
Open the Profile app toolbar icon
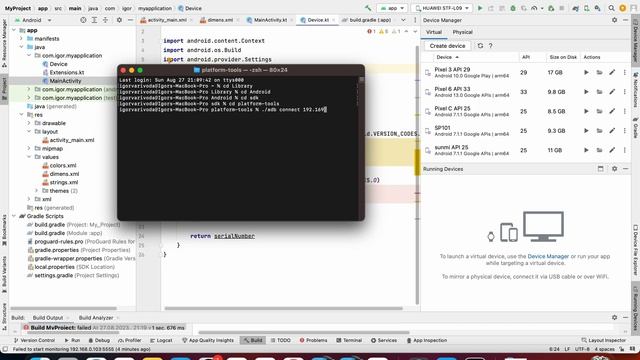click(534, 8)
